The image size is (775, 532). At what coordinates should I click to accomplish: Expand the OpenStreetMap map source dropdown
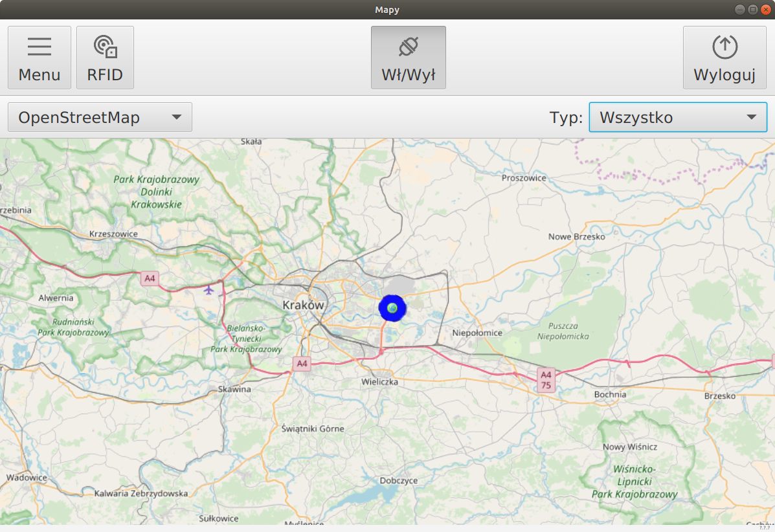[100, 117]
